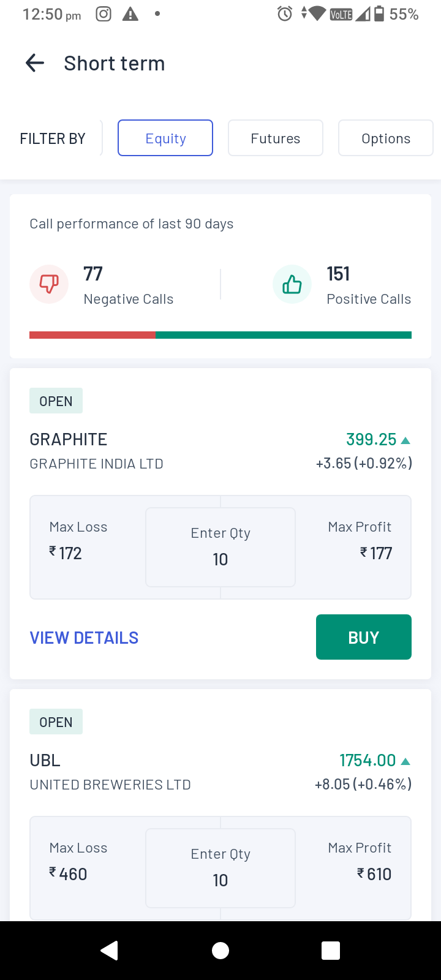This screenshot has height=980, width=441.
Task: Choose the Options filter
Action: click(x=386, y=138)
